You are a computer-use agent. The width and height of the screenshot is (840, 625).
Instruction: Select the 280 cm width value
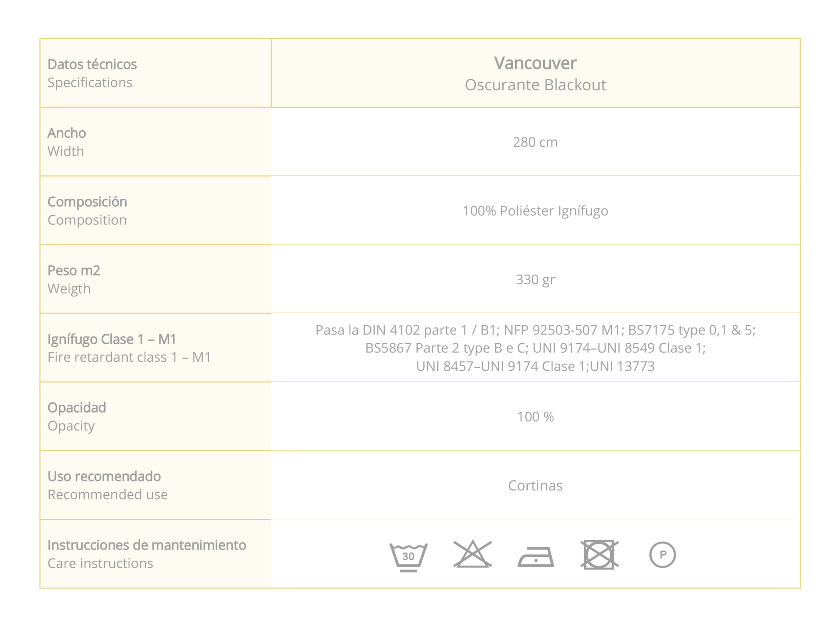tap(535, 142)
